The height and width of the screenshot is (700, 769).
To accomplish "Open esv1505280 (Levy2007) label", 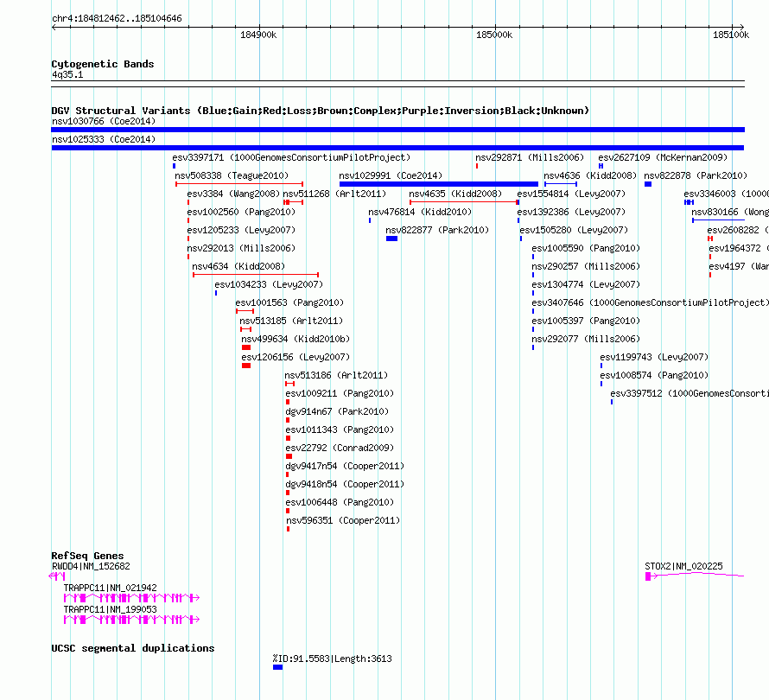I will (574, 230).
